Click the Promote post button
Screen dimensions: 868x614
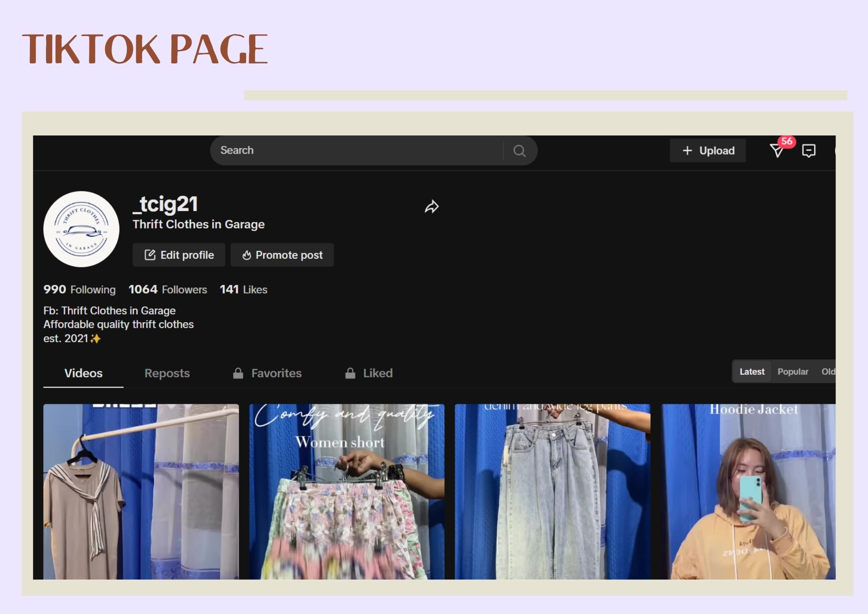tap(282, 255)
